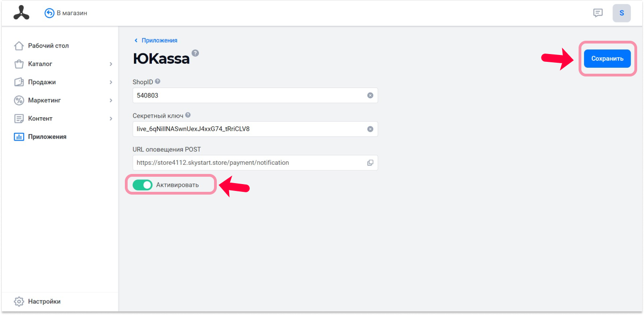Click the "URL оповещения POST" label
The height and width of the screenshot is (315, 644).
[166, 149]
